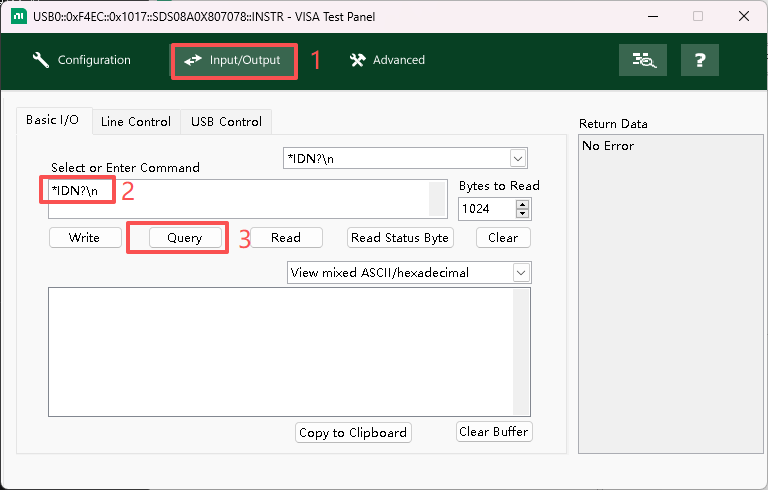The height and width of the screenshot is (490, 768).
Task: Click the Bytes to Read value field
Action: point(487,209)
